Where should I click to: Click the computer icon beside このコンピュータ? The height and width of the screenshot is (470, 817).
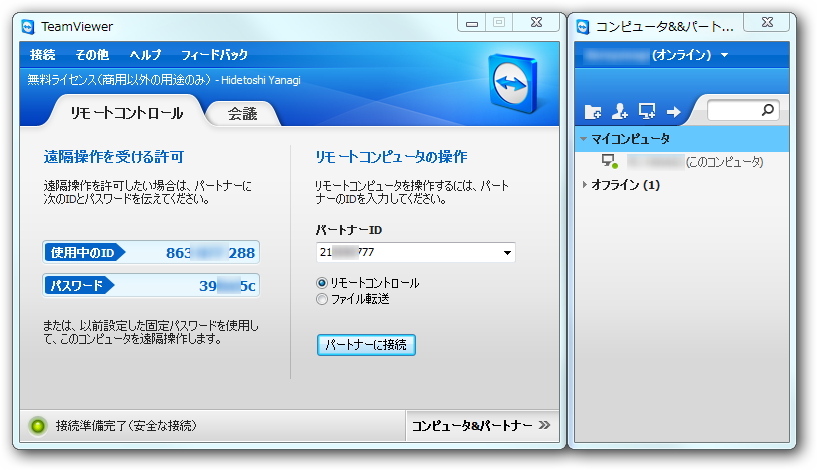pos(609,161)
